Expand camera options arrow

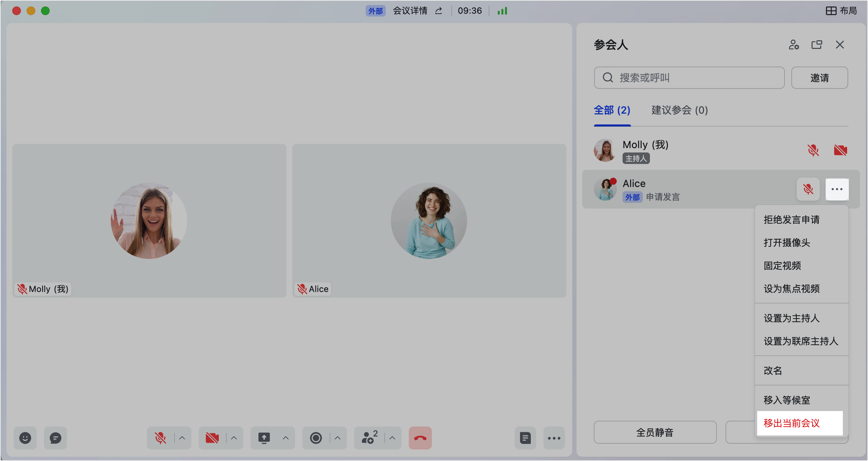point(234,438)
